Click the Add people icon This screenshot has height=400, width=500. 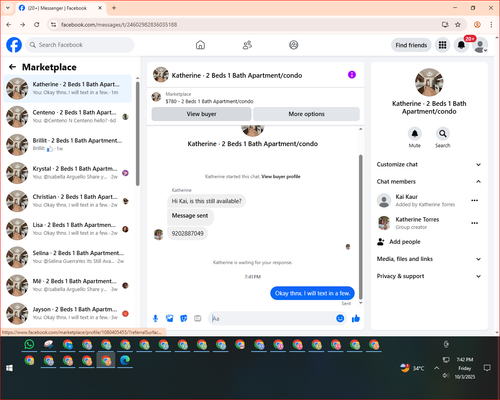click(381, 242)
